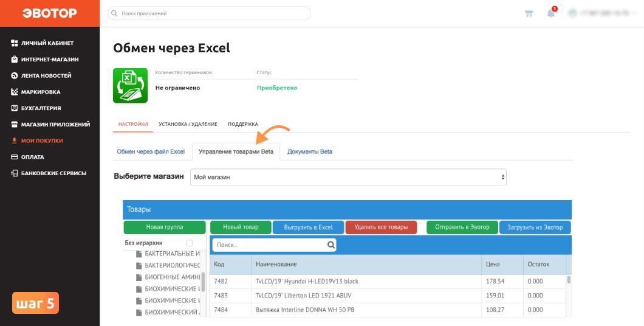644x326 pixels.
Task: Toggle the Без иерархии checkbox
Action: click(190, 243)
